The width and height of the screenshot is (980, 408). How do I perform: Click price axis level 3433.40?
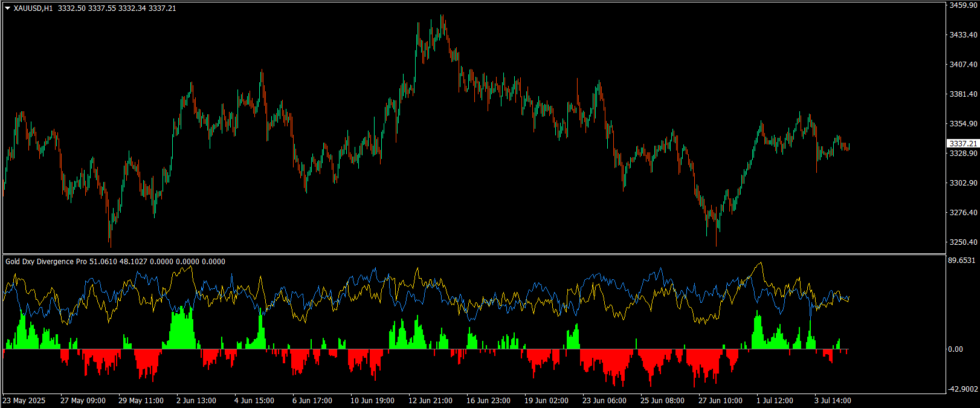(x=964, y=35)
